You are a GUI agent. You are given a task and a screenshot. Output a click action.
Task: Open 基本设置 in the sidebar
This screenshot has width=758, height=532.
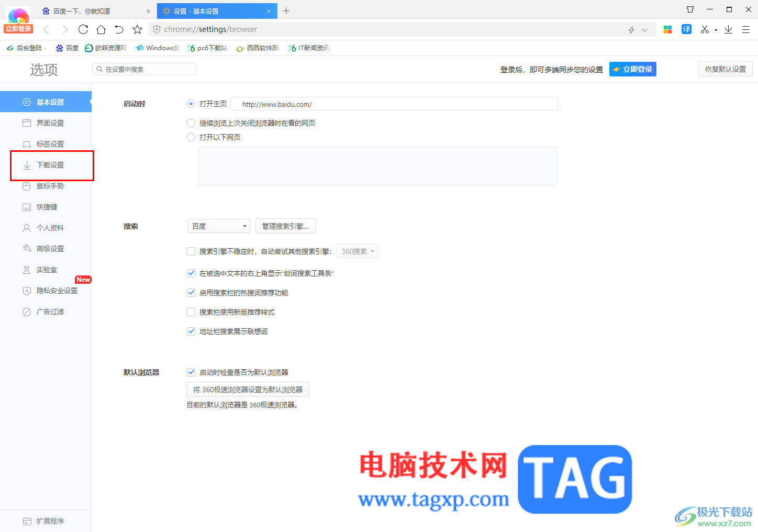tap(46, 102)
